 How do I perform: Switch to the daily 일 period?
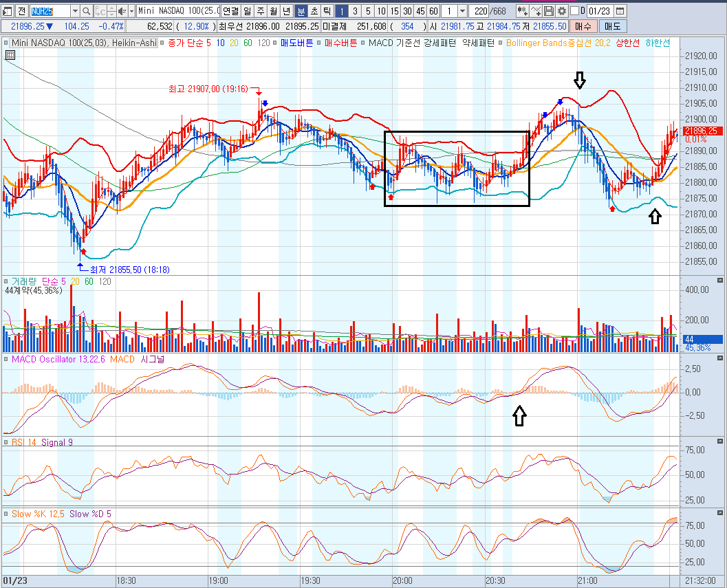pyautogui.click(x=248, y=11)
